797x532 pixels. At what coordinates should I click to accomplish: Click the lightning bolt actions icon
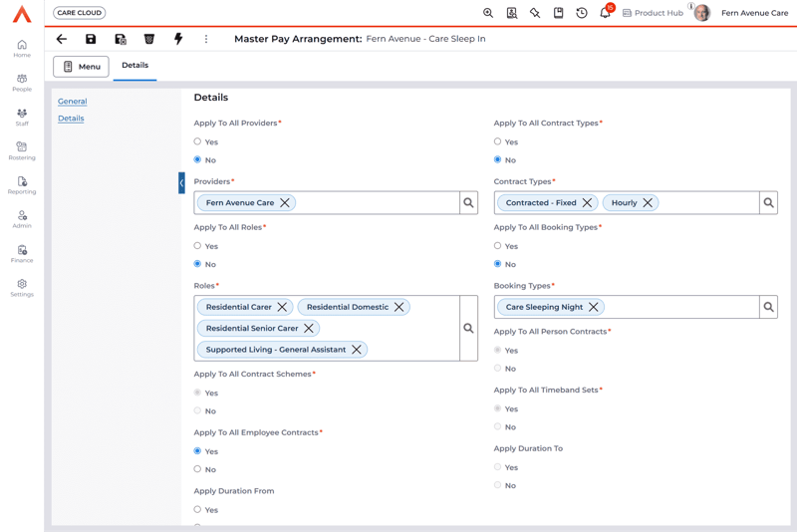[178, 39]
